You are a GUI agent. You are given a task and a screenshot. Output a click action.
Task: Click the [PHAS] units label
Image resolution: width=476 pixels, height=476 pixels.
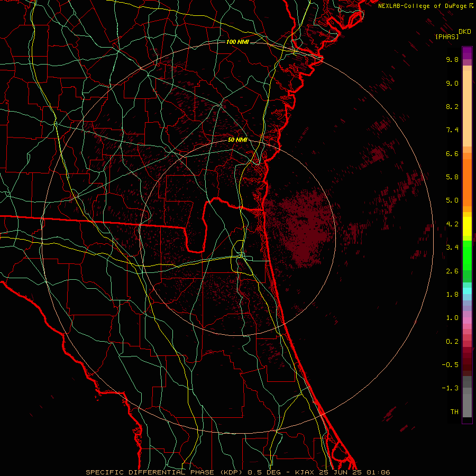pyautogui.click(x=447, y=36)
